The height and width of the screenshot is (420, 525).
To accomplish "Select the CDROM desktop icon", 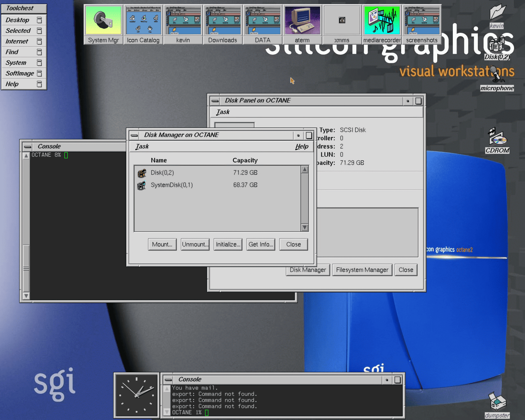I will 497,141.
